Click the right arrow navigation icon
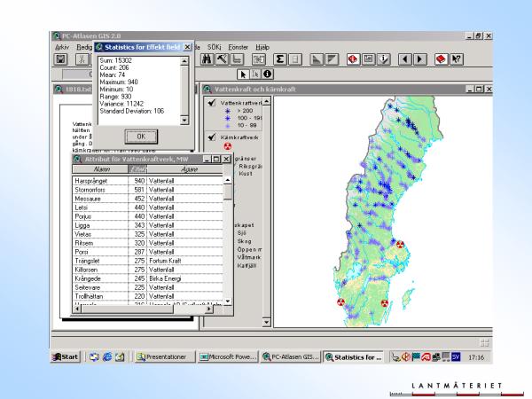 [x=419, y=59]
